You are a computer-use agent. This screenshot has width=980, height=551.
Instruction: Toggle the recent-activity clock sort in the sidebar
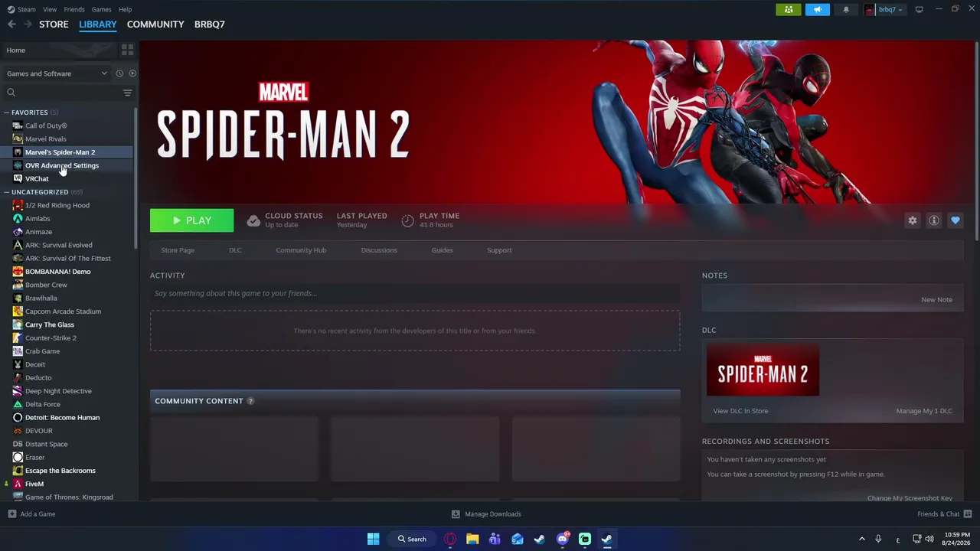[119, 73]
